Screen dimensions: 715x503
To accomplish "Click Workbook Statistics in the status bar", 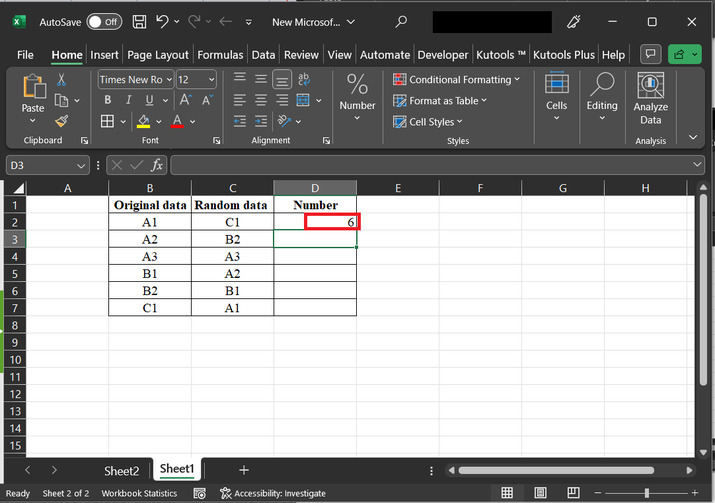I will tap(140, 493).
